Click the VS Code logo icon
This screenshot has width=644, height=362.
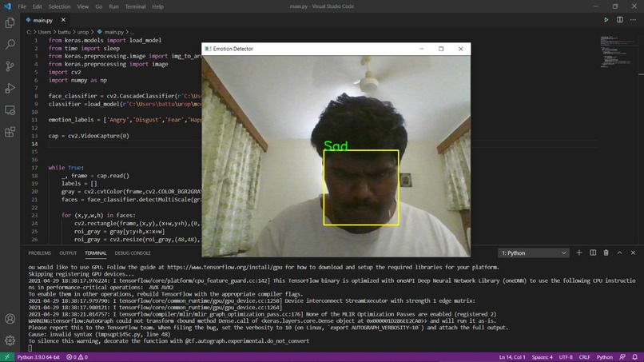(7, 6)
